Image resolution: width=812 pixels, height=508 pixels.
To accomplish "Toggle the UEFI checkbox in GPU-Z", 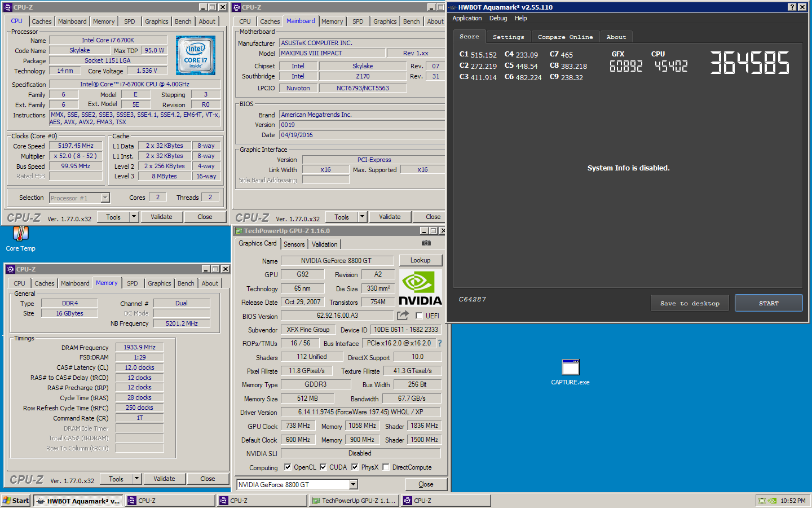I will coord(419,316).
